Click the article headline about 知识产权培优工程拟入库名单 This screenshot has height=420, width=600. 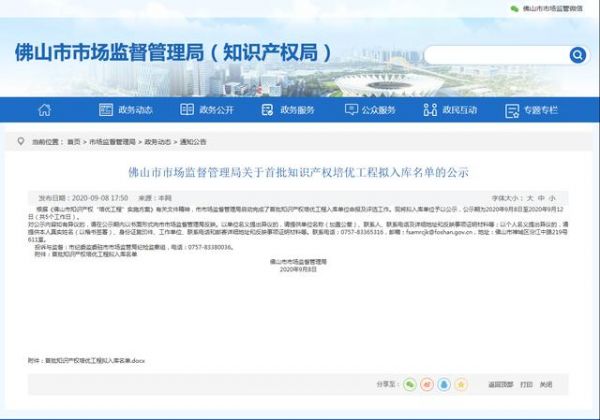(298, 173)
